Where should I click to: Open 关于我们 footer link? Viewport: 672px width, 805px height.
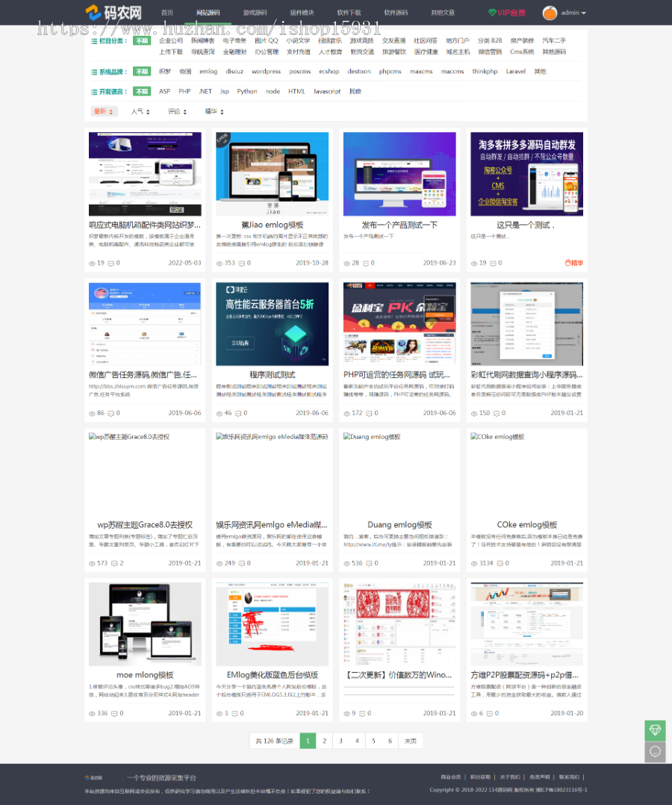(510, 777)
